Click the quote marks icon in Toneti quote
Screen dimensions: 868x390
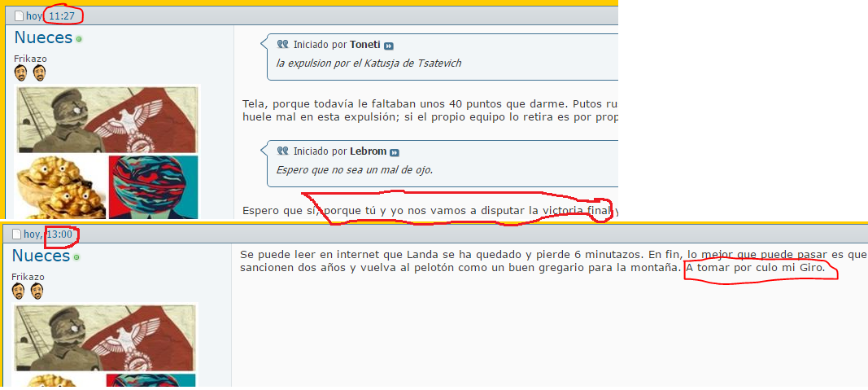(283, 44)
